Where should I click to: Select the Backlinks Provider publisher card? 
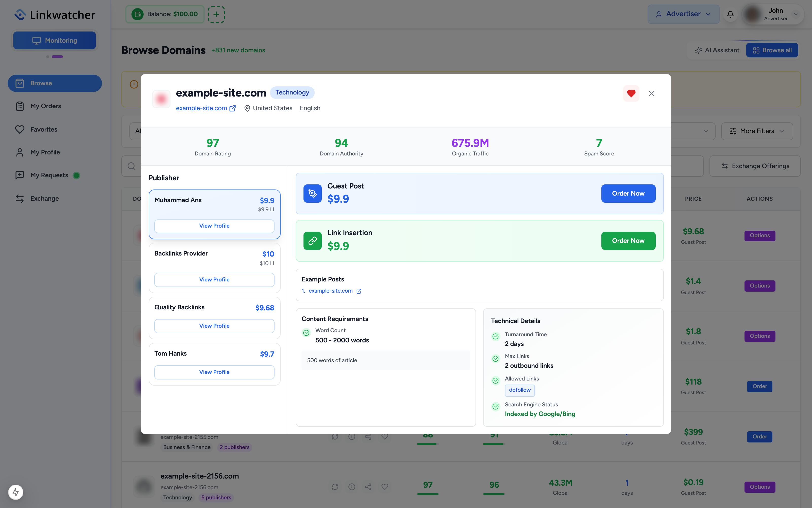214,268
